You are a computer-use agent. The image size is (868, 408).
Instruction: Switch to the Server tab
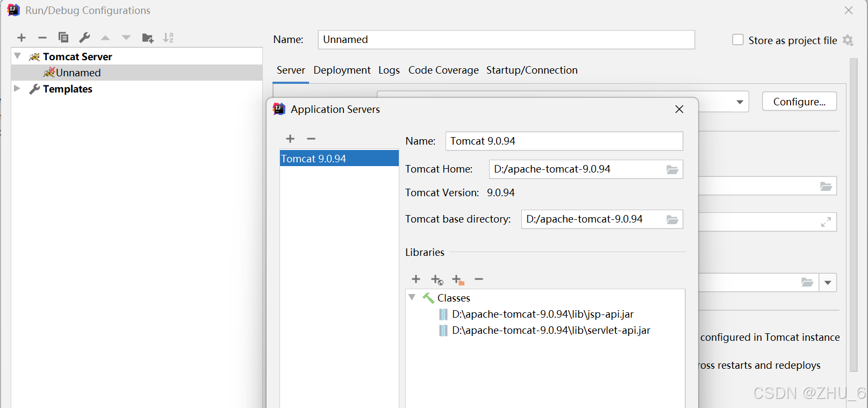[x=291, y=70]
